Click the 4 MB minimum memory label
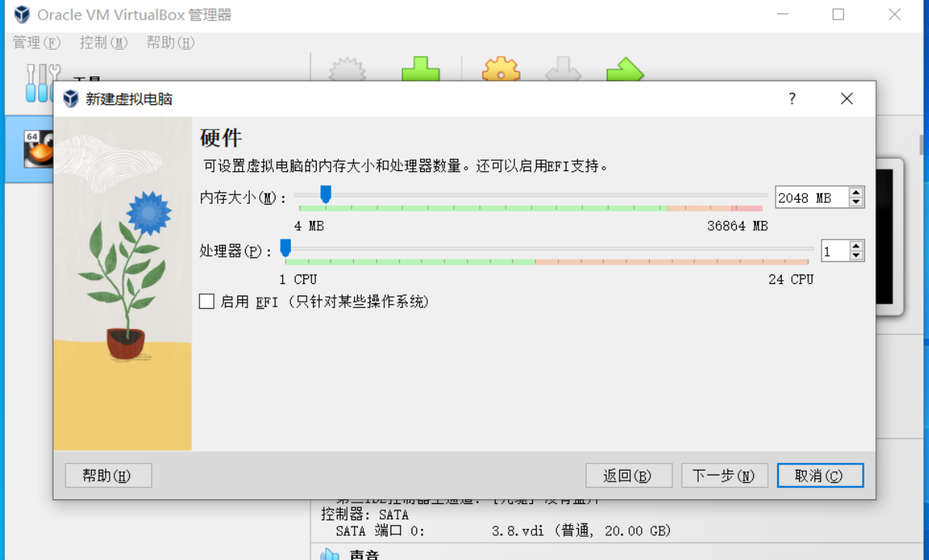Viewport: 929px width, 560px height. (x=309, y=226)
